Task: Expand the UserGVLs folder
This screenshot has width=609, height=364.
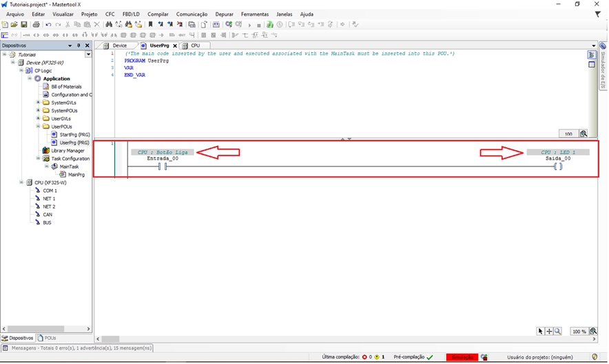Action: (x=38, y=118)
